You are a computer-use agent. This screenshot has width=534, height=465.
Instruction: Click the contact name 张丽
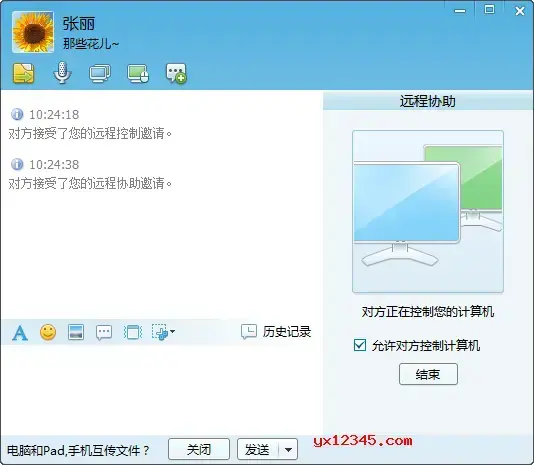pos(79,23)
